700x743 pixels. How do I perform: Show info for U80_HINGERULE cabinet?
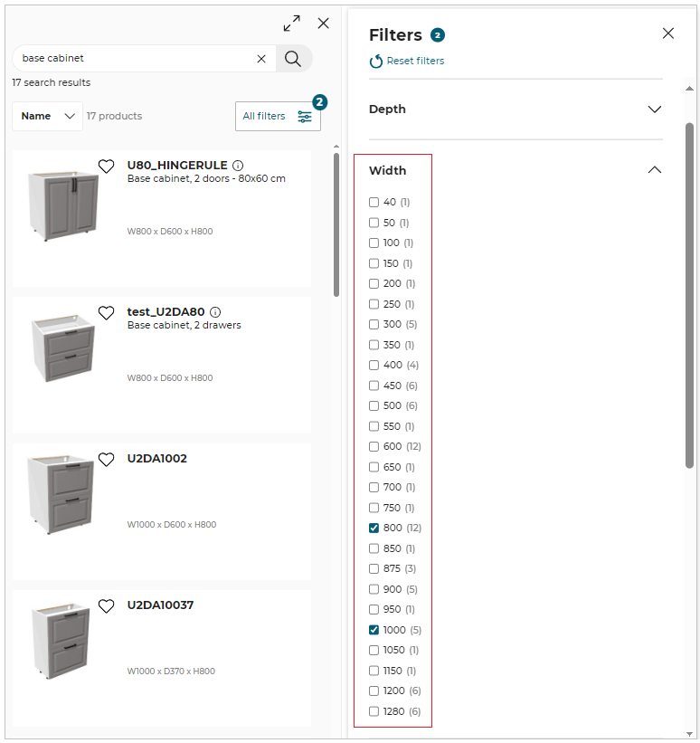coord(238,166)
